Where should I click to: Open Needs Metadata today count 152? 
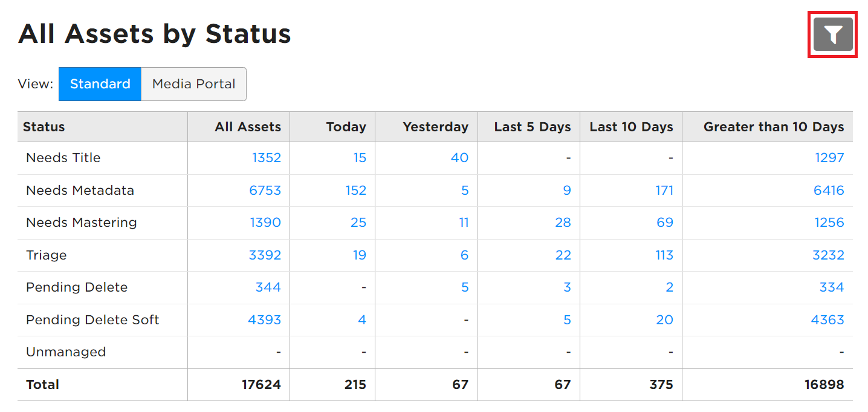[356, 191]
